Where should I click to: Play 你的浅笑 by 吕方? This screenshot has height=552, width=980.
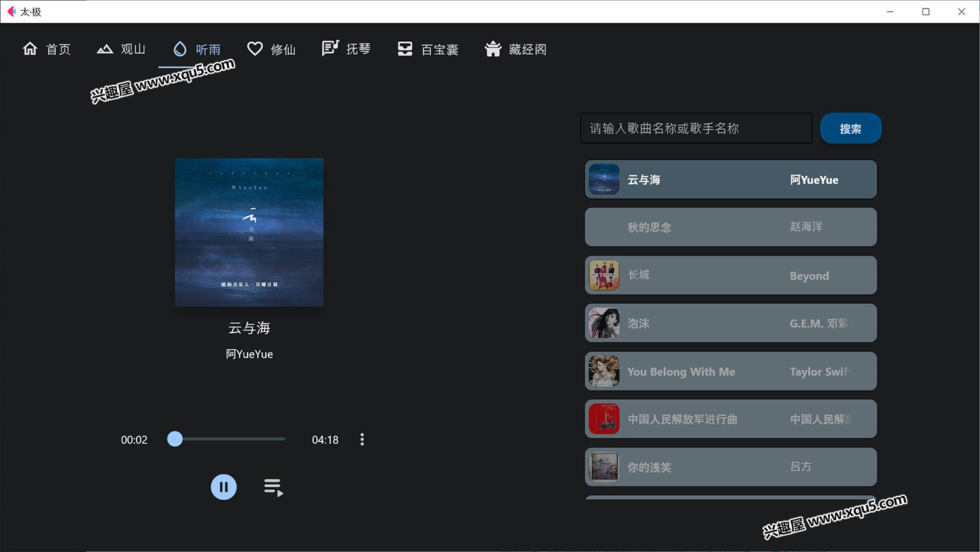pyautogui.click(x=730, y=467)
